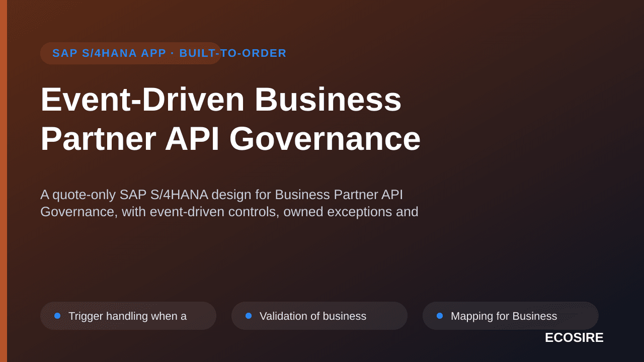Screen dimensions: 644x362
Task: Click the subtitle paragraph starting 'A quote-only SAP S/4HANA design'
Action: click(229, 203)
